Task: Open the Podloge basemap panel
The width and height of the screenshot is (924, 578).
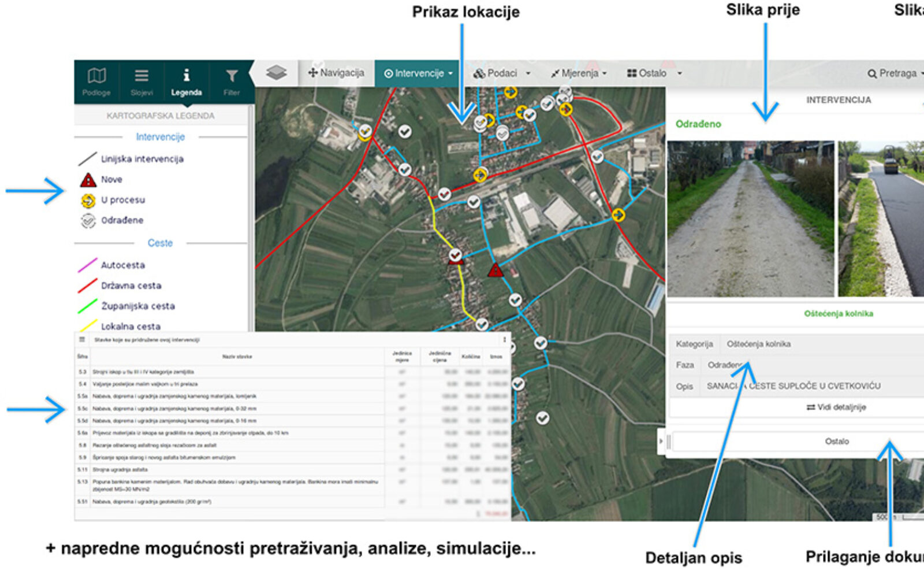Action: click(96, 81)
